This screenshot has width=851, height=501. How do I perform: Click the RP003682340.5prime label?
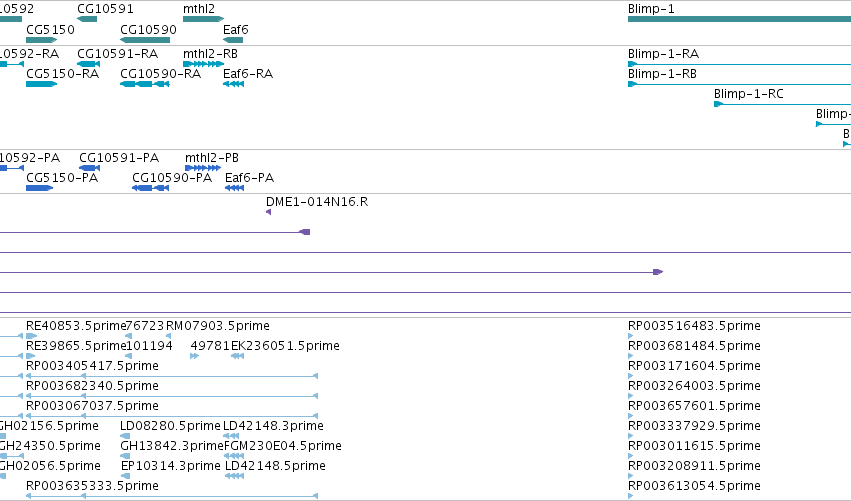click(x=92, y=386)
